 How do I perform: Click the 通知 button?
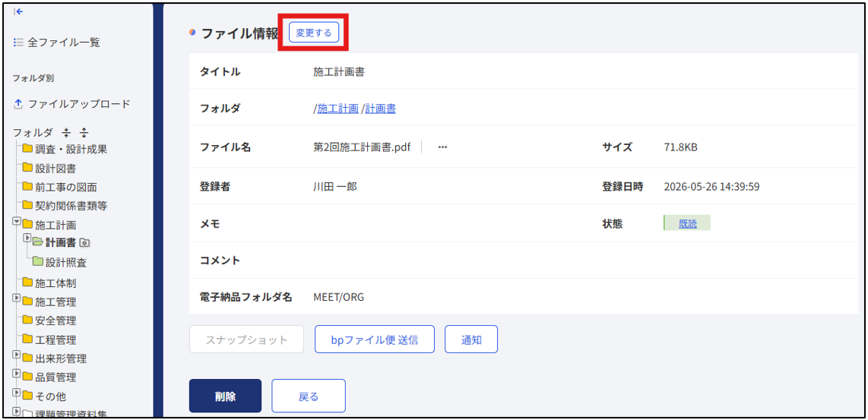tap(471, 339)
